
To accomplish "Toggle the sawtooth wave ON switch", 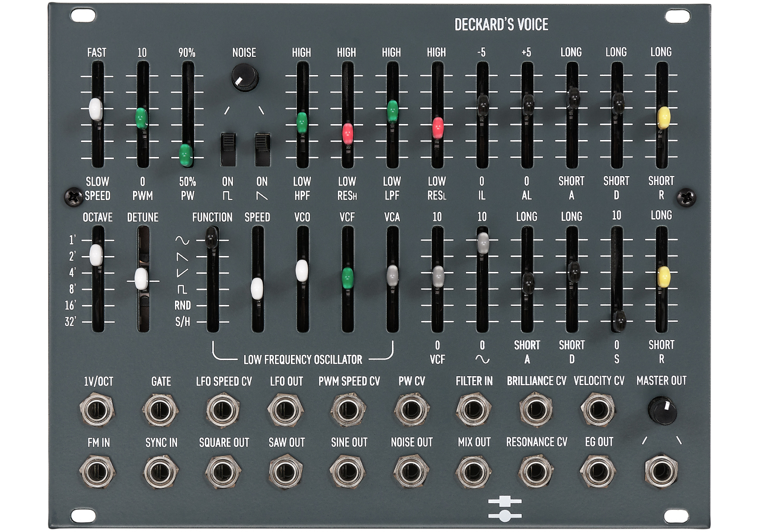I will [263, 149].
